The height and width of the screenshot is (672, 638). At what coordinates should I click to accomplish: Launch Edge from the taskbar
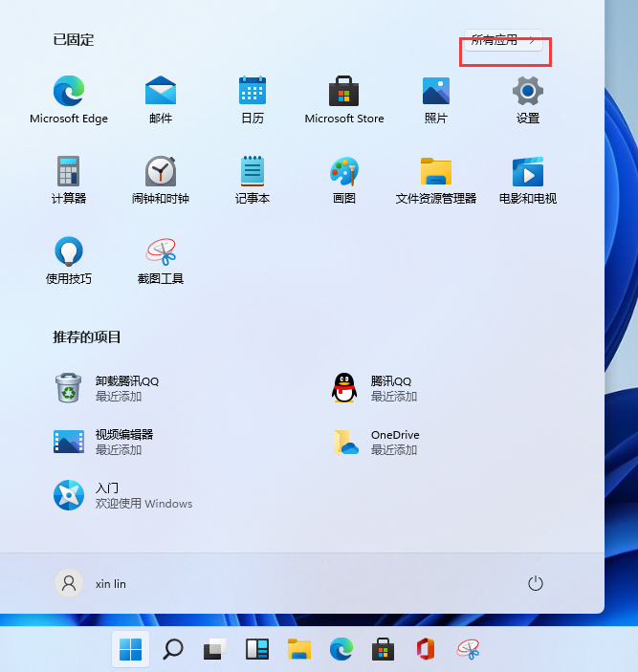[341, 649]
